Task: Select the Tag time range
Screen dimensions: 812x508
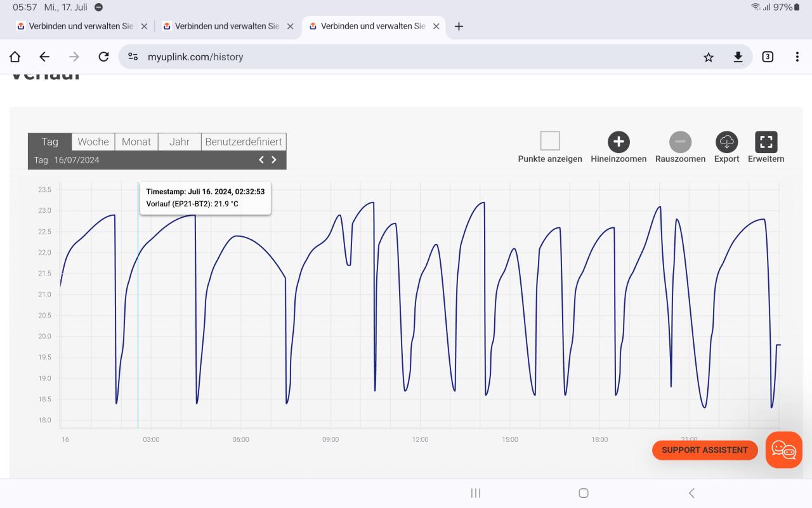Action: [49, 142]
